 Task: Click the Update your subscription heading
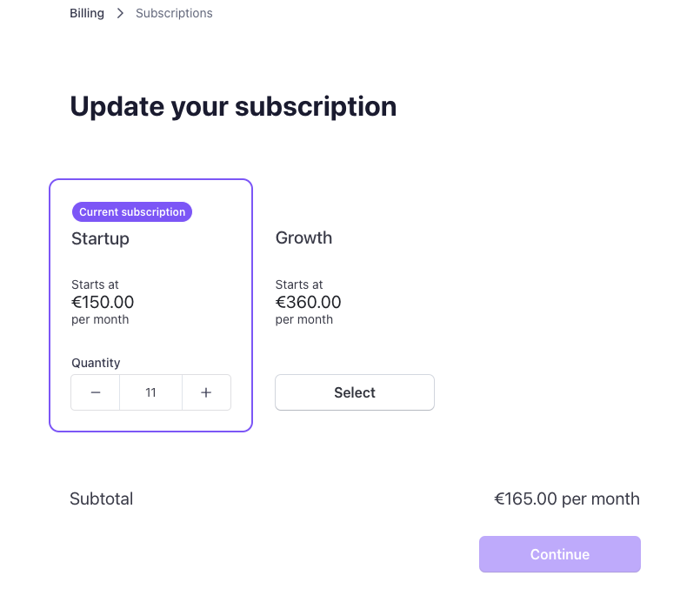point(233,106)
